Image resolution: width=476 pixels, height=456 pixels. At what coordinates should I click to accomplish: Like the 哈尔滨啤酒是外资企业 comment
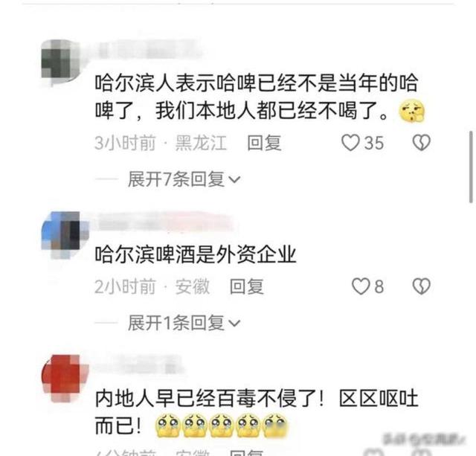pos(361,286)
